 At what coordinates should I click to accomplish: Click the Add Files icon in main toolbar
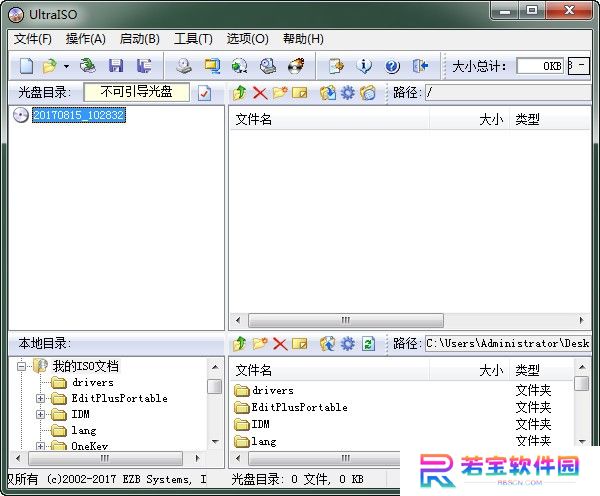click(x=336, y=66)
